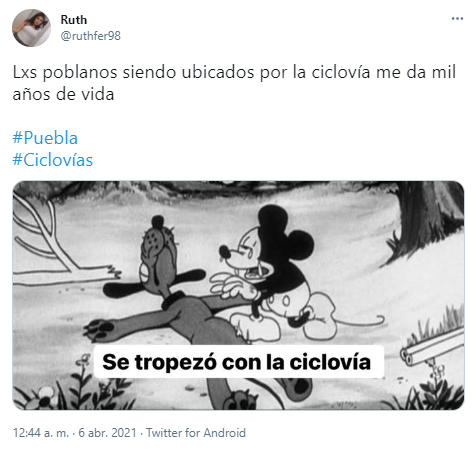Screen dimensions: 474x450
Task: Open the #Ciclovías hashtag
Action: point(53,160)
